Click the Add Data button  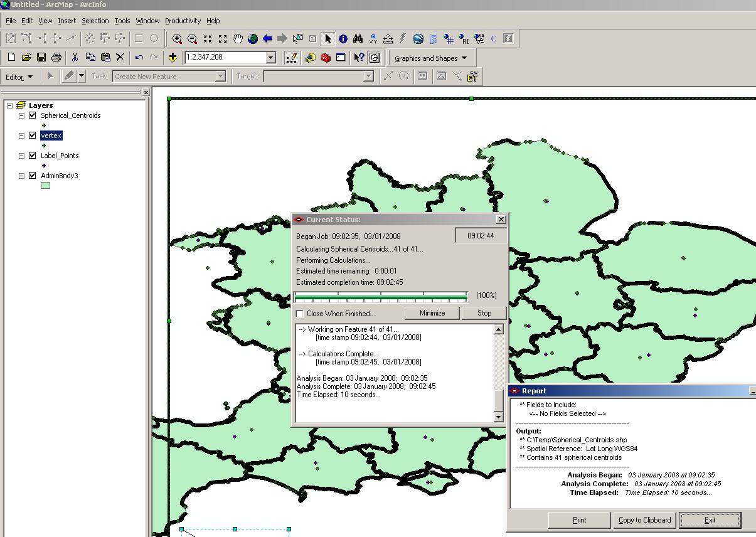173,58
